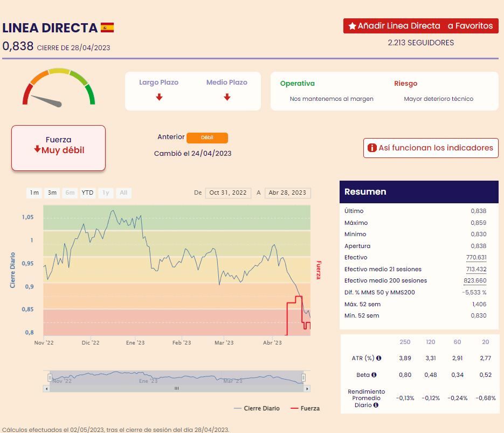Click the Efectivo medio 200 sesiones value 823.660

[x=475, y=280]
